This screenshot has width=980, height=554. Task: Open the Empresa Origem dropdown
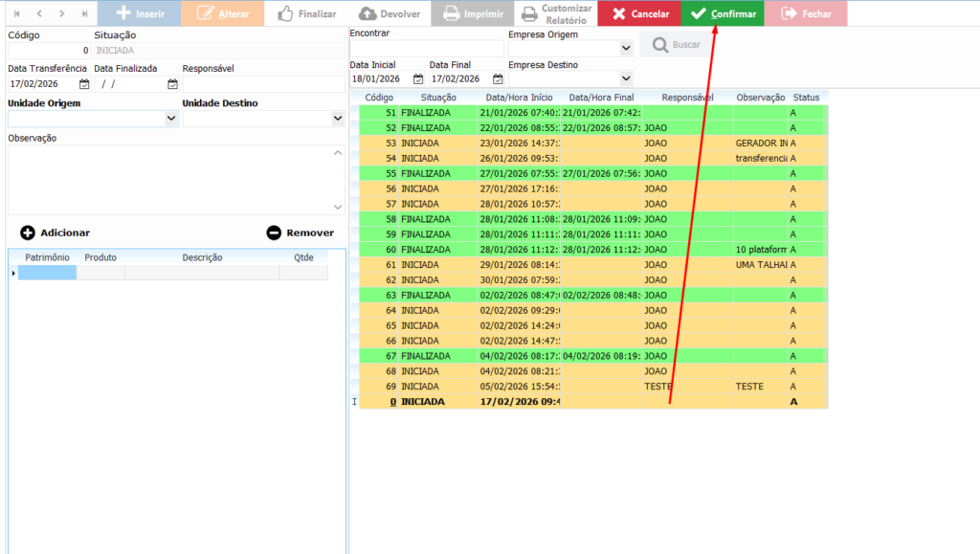coord(626,47)
